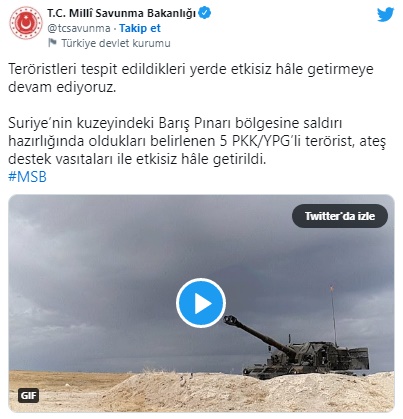Play the video with the blue play button

pos(201,303)
